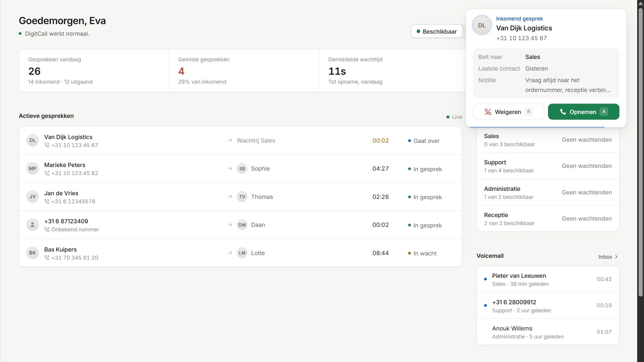This screenshot has width=644, height=362.
Task: Select the Gemiste gesprekken count 4
Action: click(x=181, y=71)
